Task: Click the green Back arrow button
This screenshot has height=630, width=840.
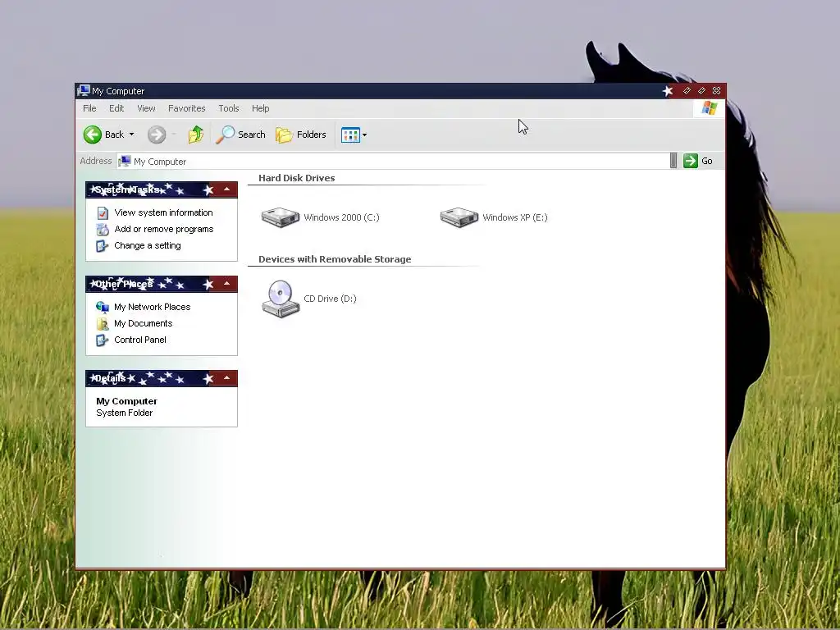Action: pyautogui.click(x=92, y=135)
